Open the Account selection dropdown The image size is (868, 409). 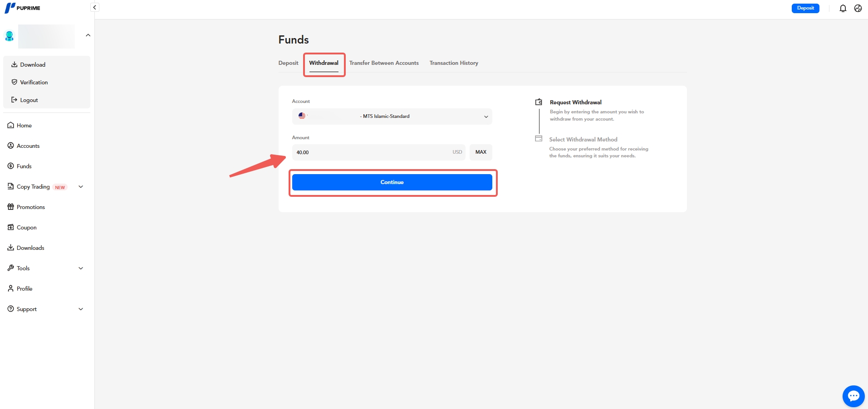click(x=392, y=117)
